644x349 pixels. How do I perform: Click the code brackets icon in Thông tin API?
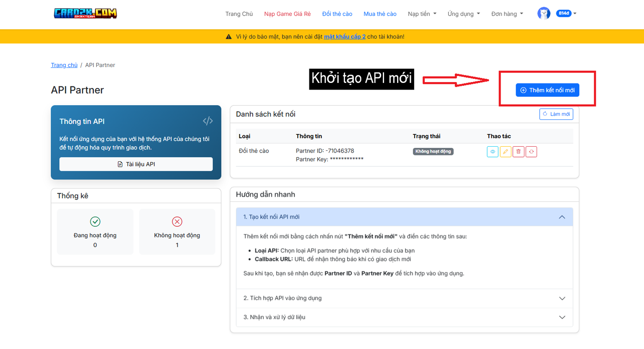208,121
